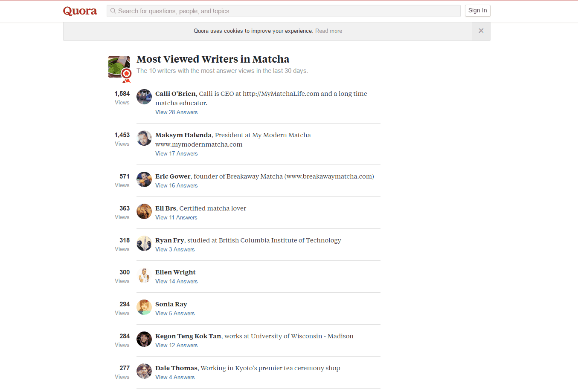Click the search magnifier icon
Viewport: 578px width, 392px height.
click(x=113, y=11)
